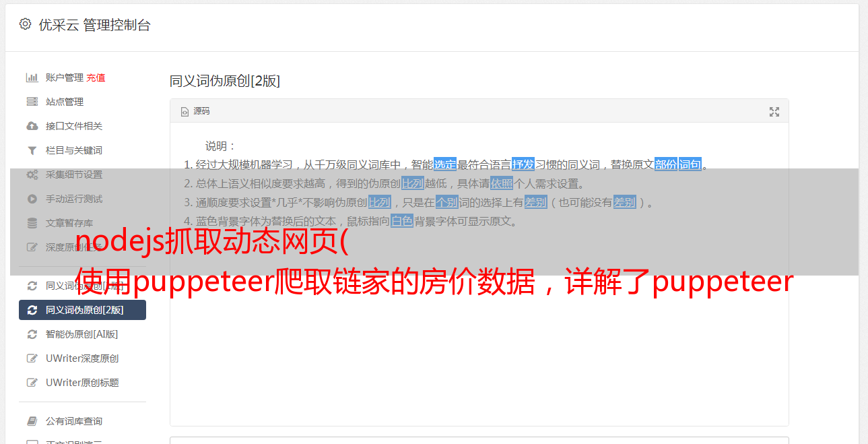Click the edit icon beside UWriter深度原创
The image size is (868, 444).
point(32,358)
